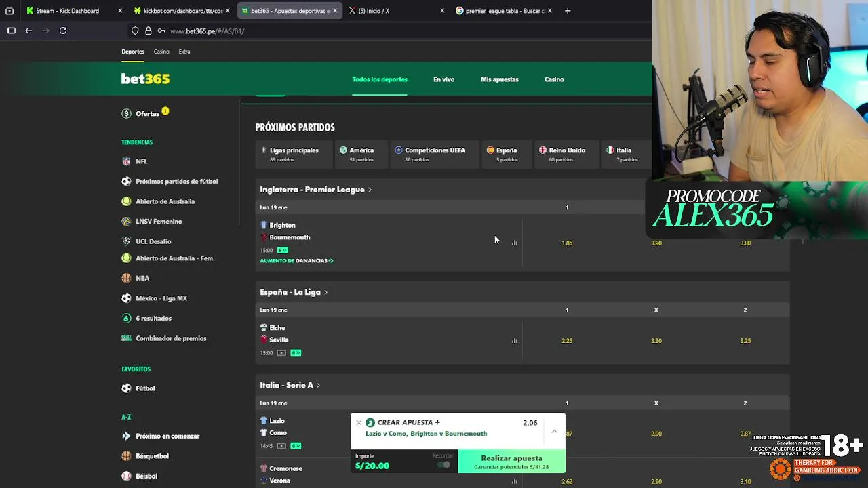Click the browser reload icon
The width and height of the screenshot is (868, 488).
(x=63, y=30)
